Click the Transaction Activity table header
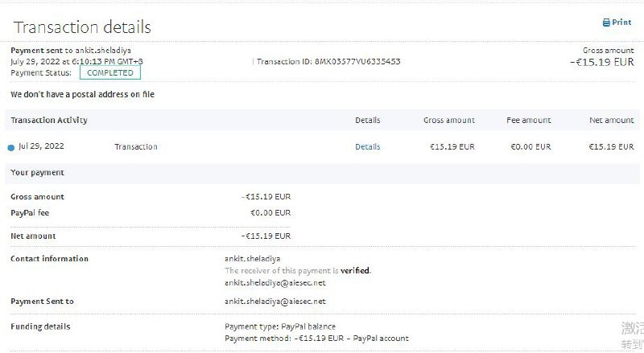The width and height of the screenshot is (644, 353). (49, 120)
